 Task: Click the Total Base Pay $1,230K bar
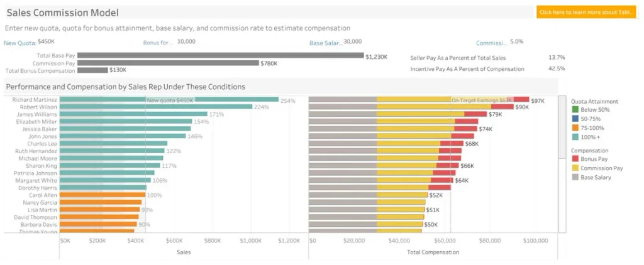coord(221,55)
